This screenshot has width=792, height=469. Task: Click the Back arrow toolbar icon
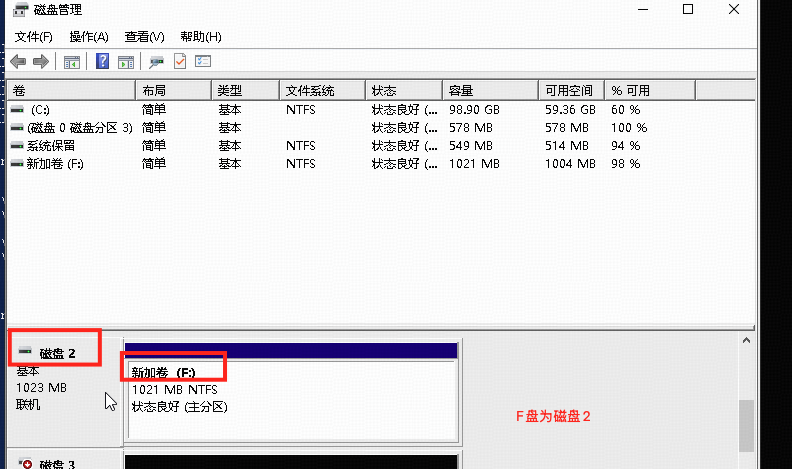18,62
